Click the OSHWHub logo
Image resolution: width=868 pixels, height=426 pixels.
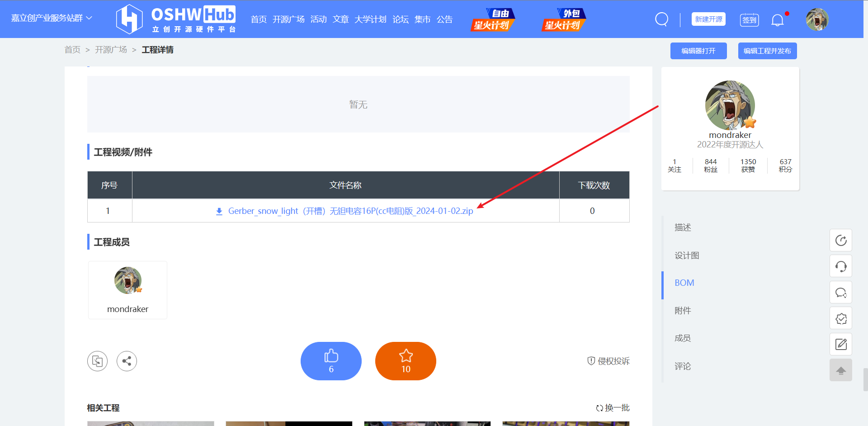coord(176,19)
